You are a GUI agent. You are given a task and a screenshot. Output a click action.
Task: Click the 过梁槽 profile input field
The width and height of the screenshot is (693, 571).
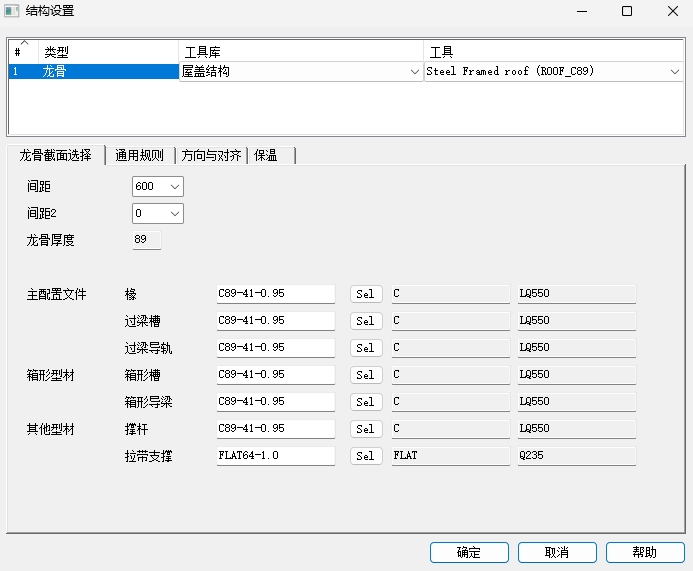[276, 321]
